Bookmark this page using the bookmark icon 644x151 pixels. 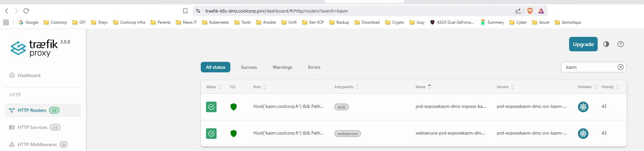tap(185, 11)
